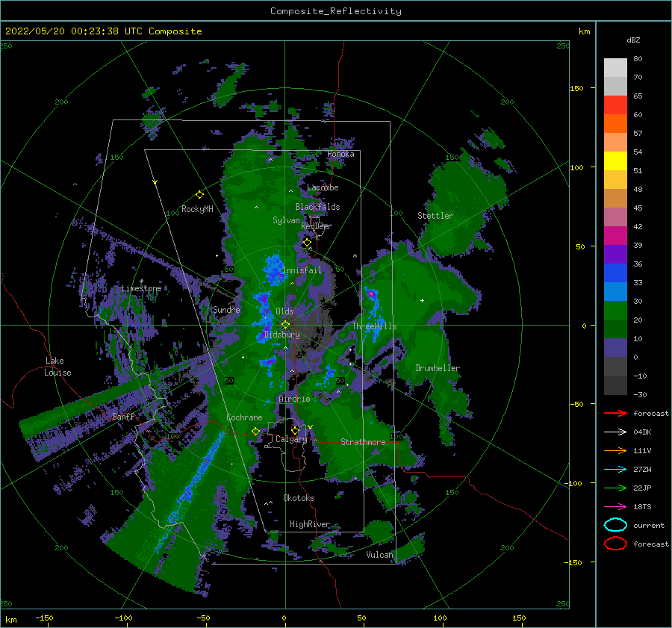Click the Calgary city label

coord(291,439)
